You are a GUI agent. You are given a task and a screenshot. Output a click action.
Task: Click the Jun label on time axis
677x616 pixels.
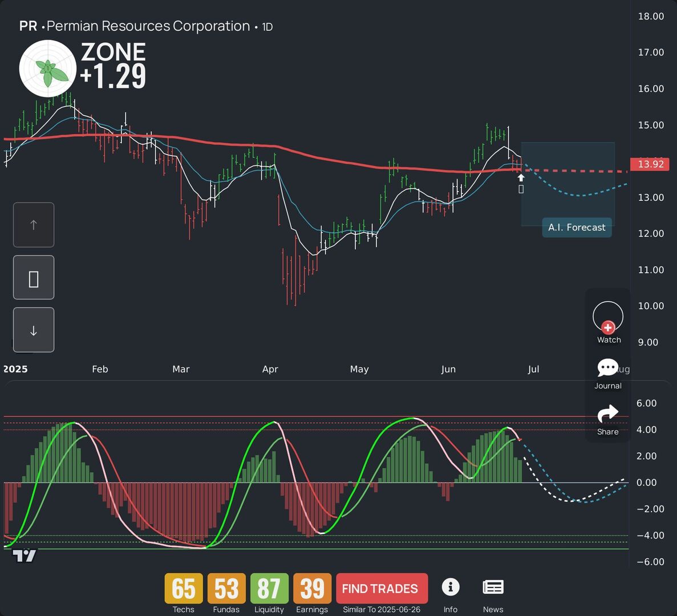tap(448, 369)
